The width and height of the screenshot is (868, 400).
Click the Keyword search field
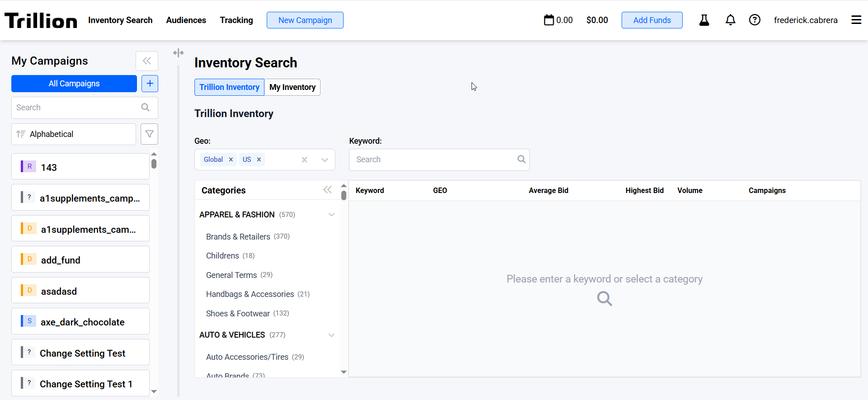[434, 160]
